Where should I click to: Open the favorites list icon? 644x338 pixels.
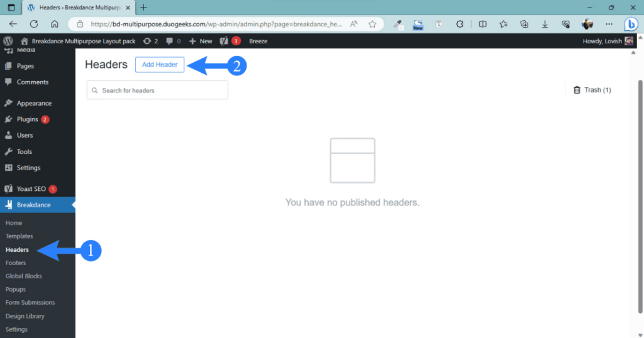coord(504,25)
